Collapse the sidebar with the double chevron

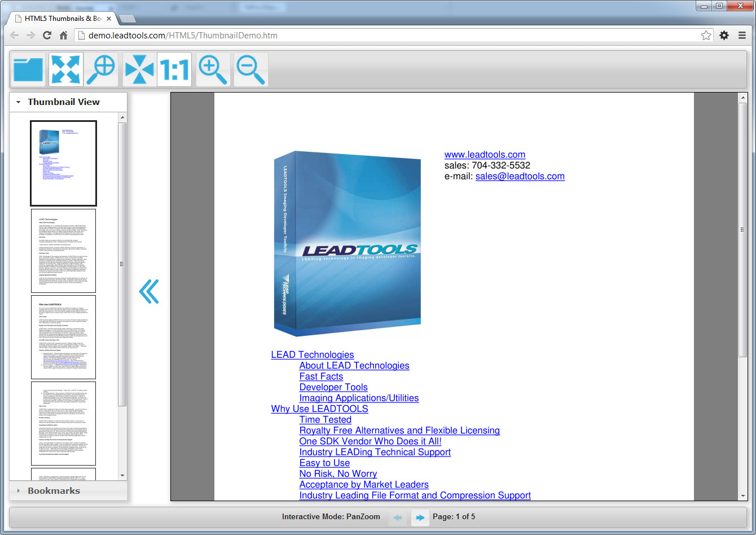coord(149,291)
